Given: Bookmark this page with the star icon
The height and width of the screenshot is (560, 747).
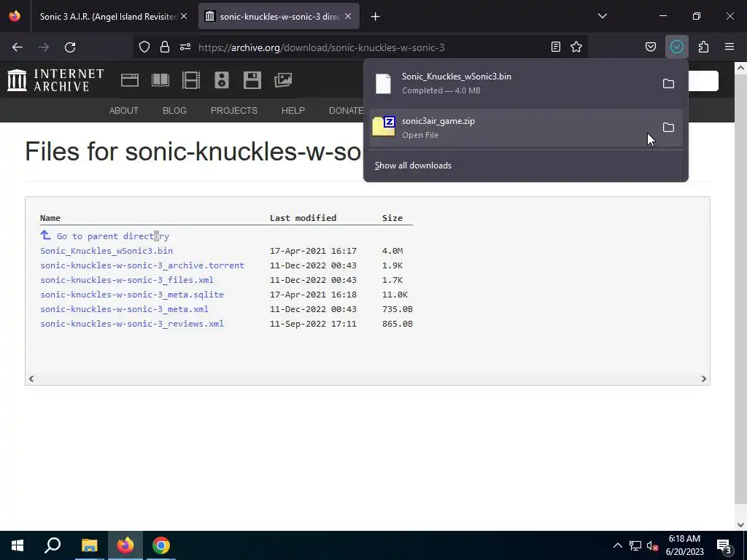Looking at the screenshot, I should coord(576,47).
